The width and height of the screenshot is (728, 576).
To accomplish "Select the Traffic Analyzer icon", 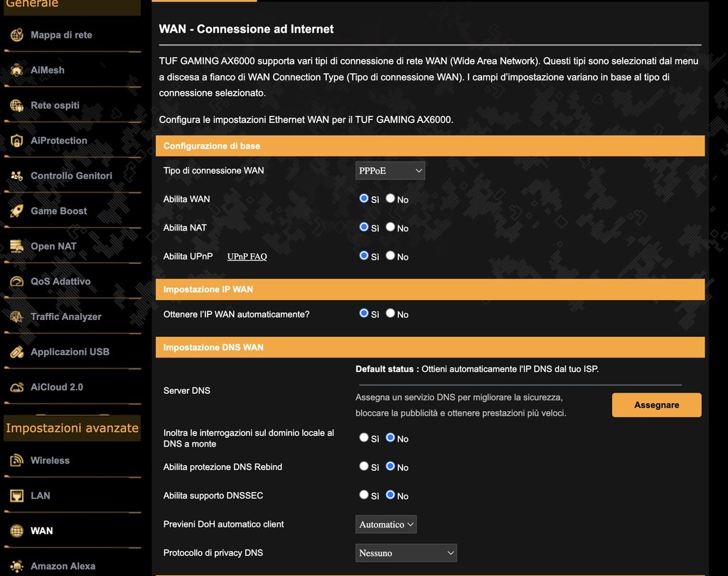I will coord(17,317).
